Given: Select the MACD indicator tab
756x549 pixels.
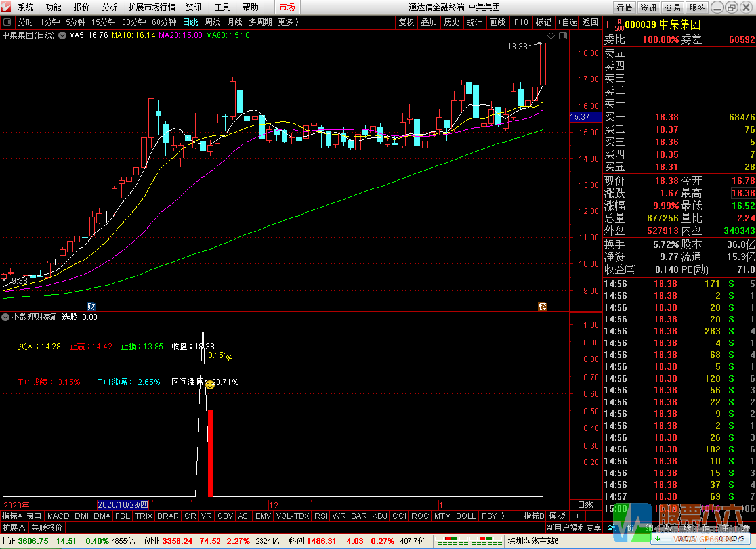Looking at the screenshot, I should (x=58, y=516).
